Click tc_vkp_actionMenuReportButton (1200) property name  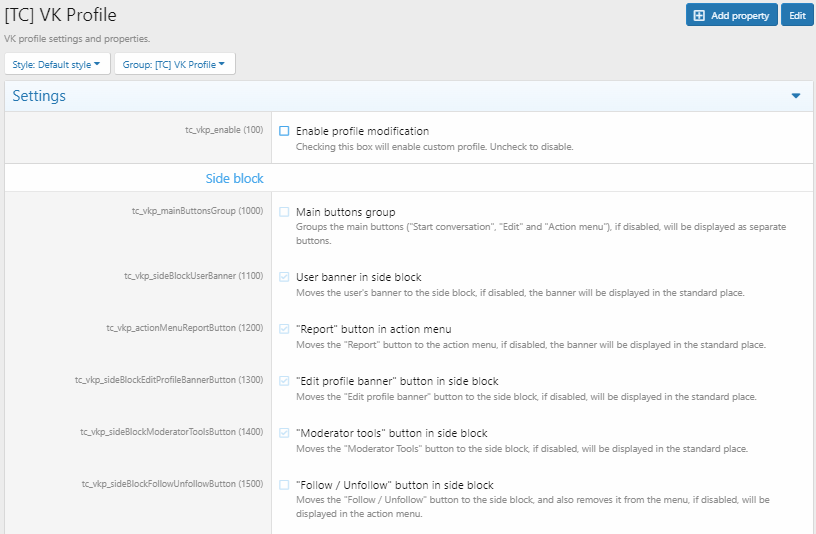[184, 328]
